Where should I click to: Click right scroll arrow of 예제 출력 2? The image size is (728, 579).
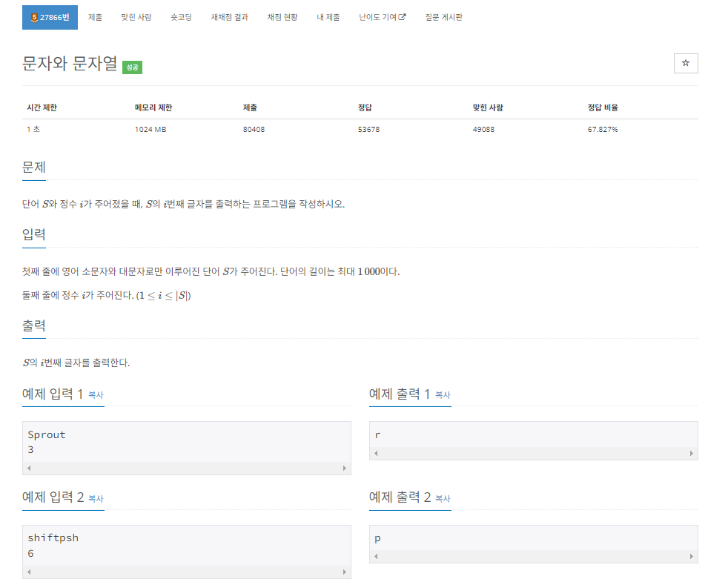[x=692, y=556]
